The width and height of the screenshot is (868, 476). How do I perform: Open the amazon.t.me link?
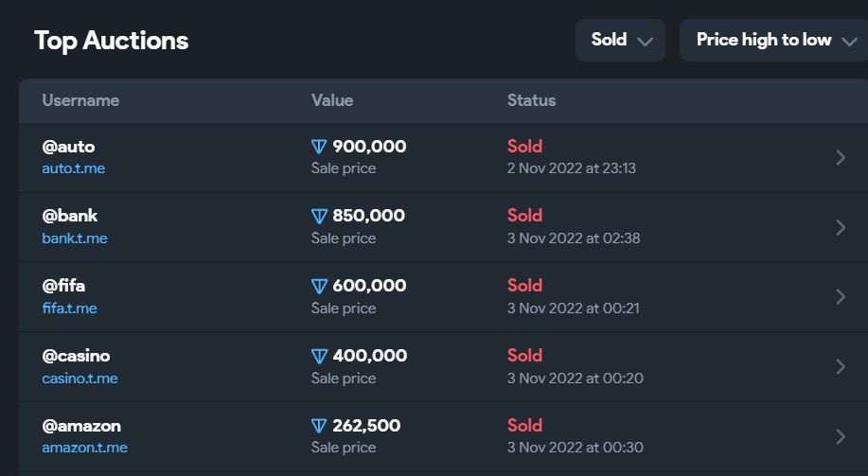pos(84,448)
